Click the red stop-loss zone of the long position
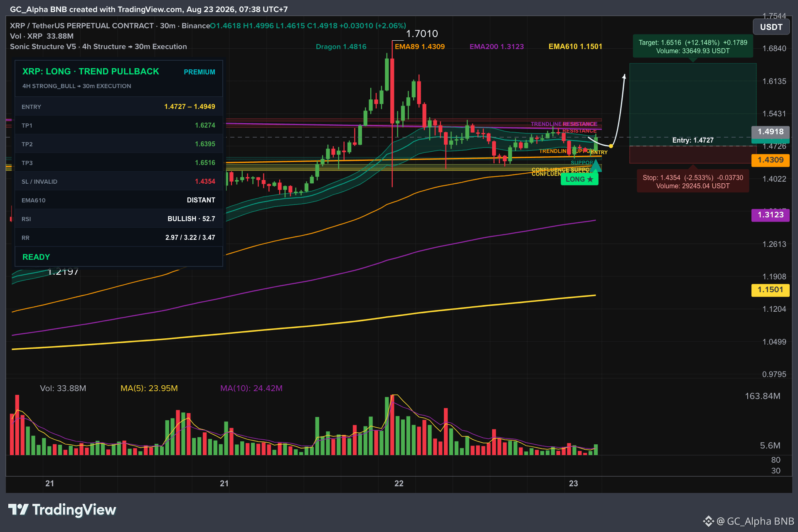Image resolution: width=798 pixels, height=532 pixels. 693,155
